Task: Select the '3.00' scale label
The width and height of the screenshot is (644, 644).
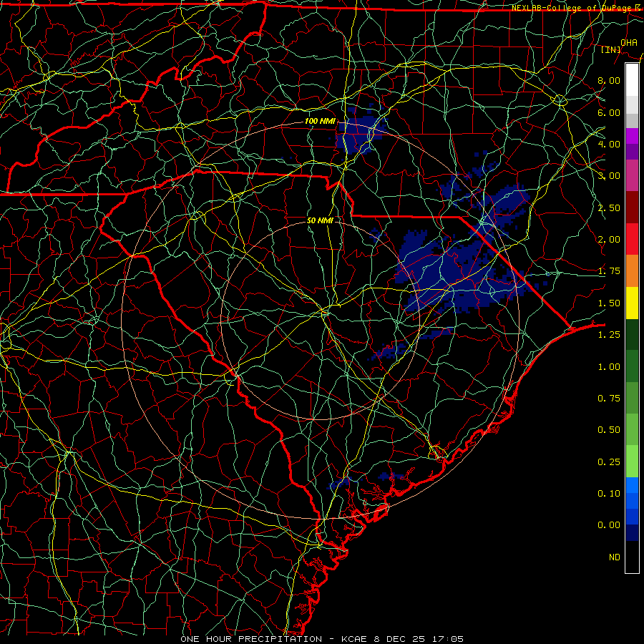Action: 609,176
